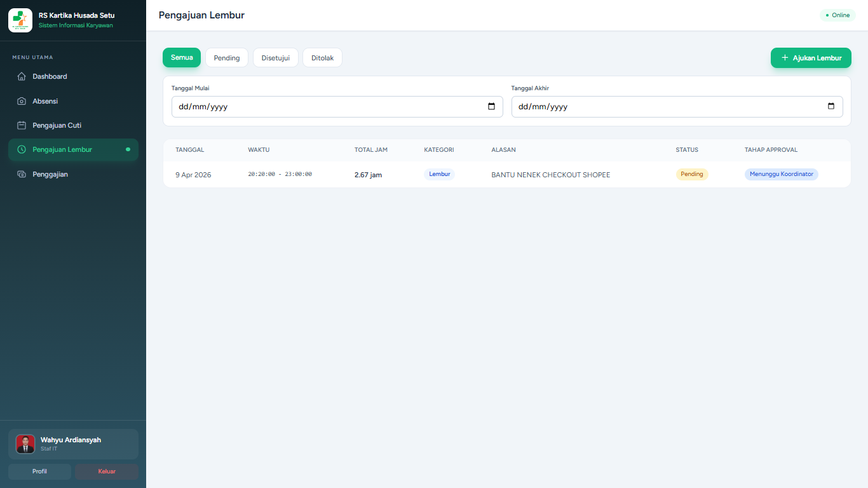The image size is (868, 488).
Task: Click the Absensi camera icon
Action: pyautogui.click(x=22, y=101)
